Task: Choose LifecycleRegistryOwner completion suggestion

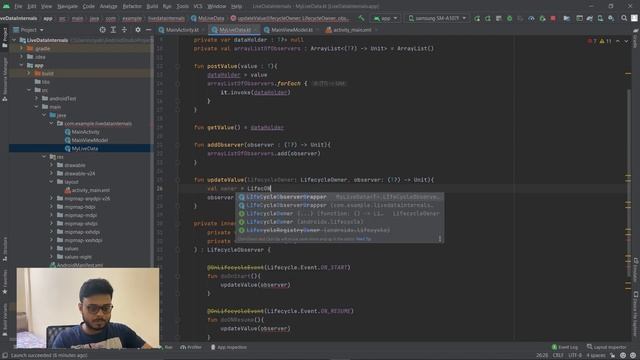Action: click(339, 230)
